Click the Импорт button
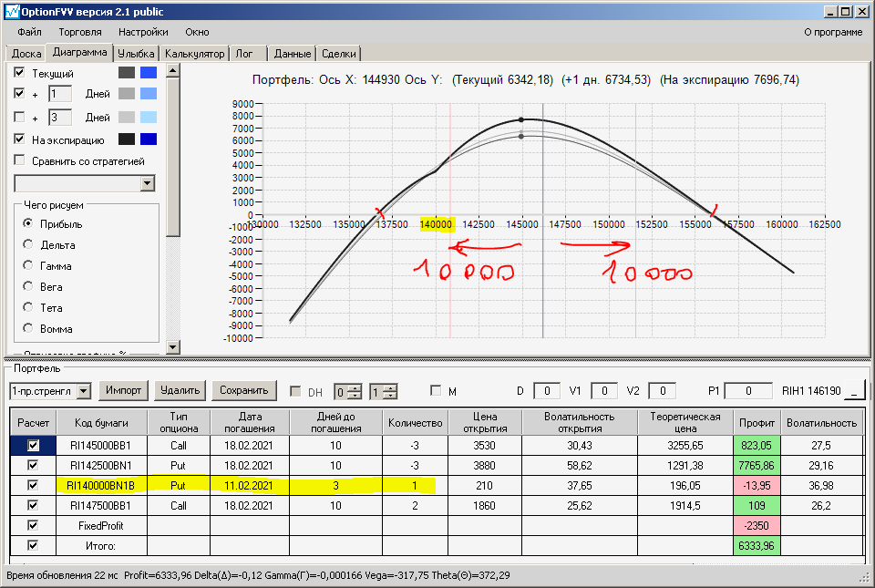 click(123, 391)
